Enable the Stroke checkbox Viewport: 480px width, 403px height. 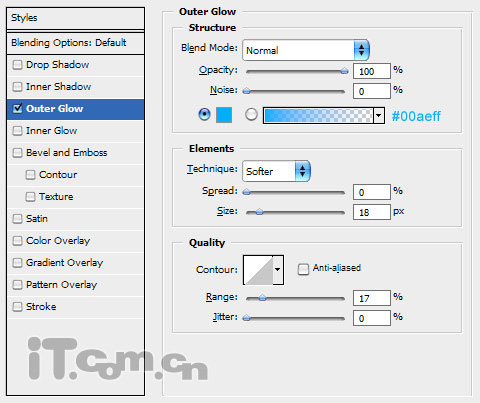pyautogui.click(x=17, y=307)
